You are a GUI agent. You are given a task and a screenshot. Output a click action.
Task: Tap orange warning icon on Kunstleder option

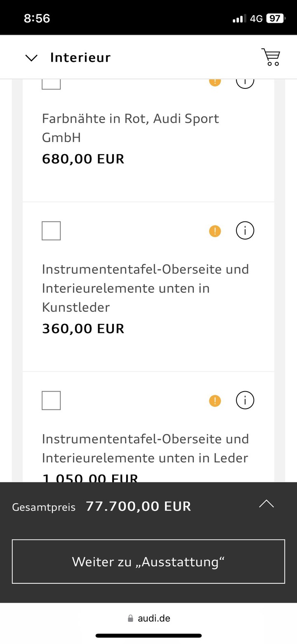tap(215, 231)
